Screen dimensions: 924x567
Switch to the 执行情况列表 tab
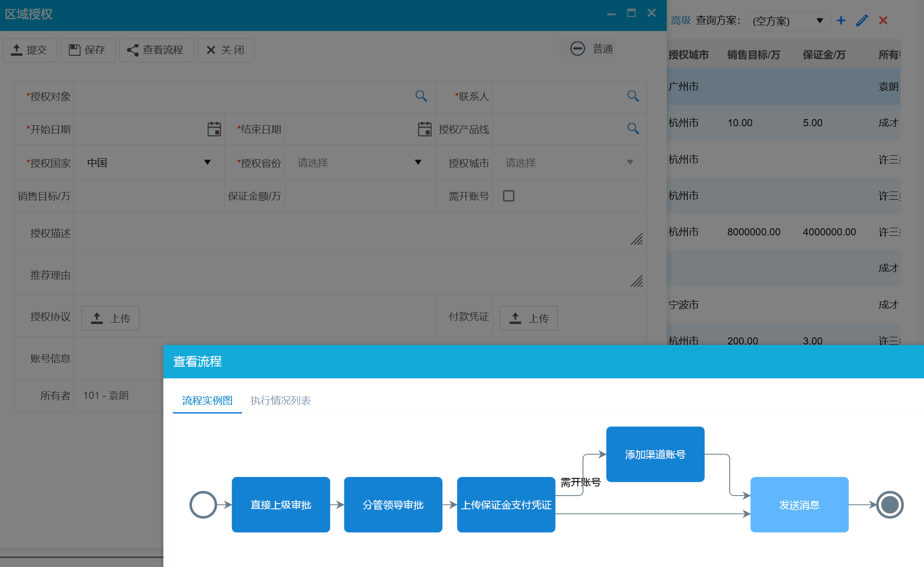tap(281, 401)
